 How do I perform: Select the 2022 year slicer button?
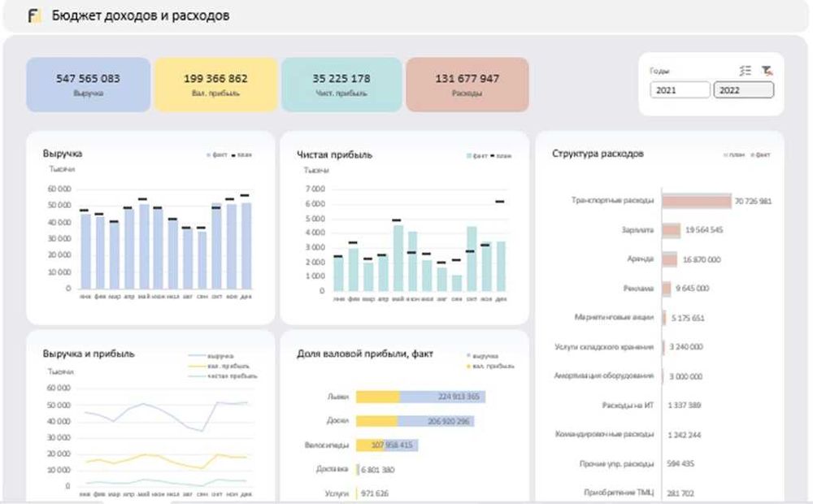click(x=744, y=90)
